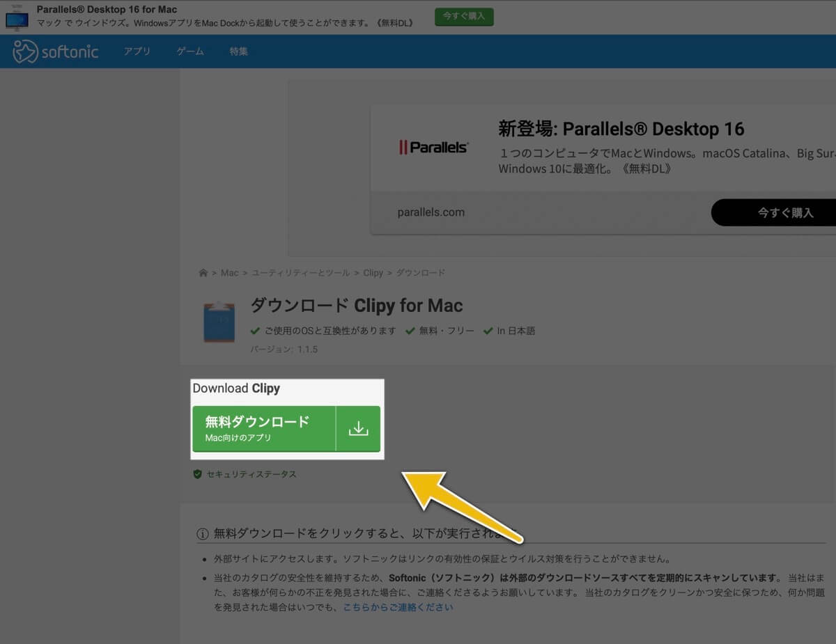Click the バージョン: 1.1.5 text
Screen dimensions: 836x644
(284, 349)
